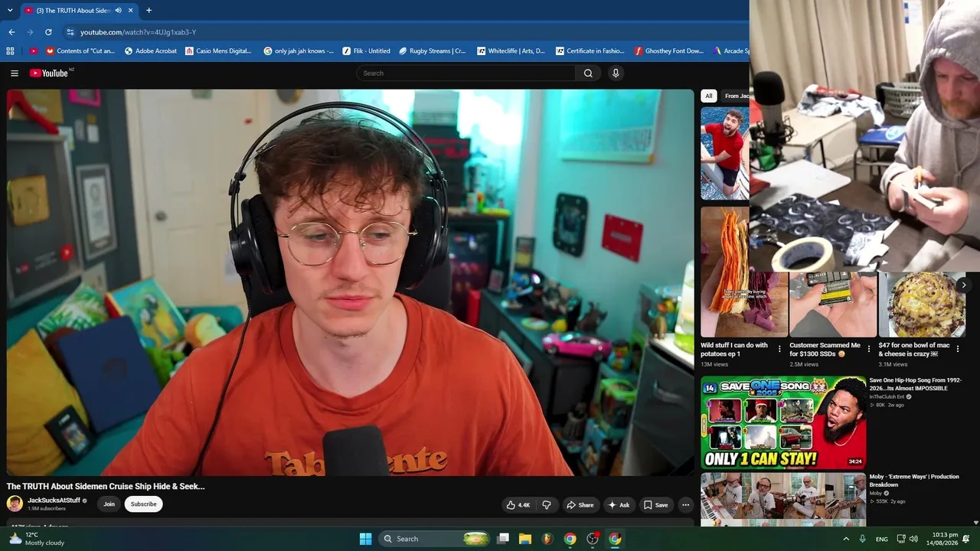This screenshot has width=980, height=551.
Task: Open the 'Contents of Cut an...' bookmark
Action: 80,51
